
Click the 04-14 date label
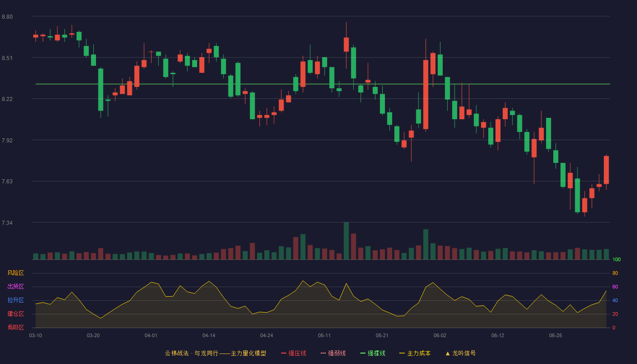tap(209, 335)
